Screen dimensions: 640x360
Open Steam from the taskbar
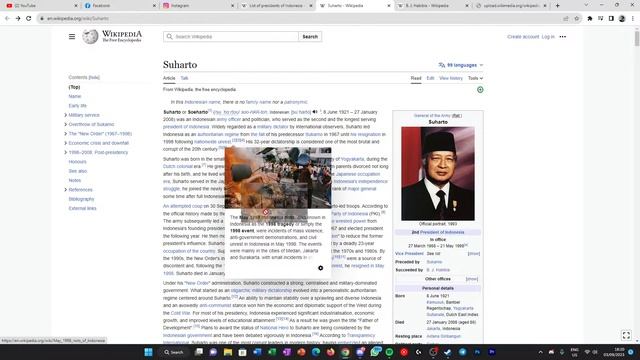tap(448, 352)
